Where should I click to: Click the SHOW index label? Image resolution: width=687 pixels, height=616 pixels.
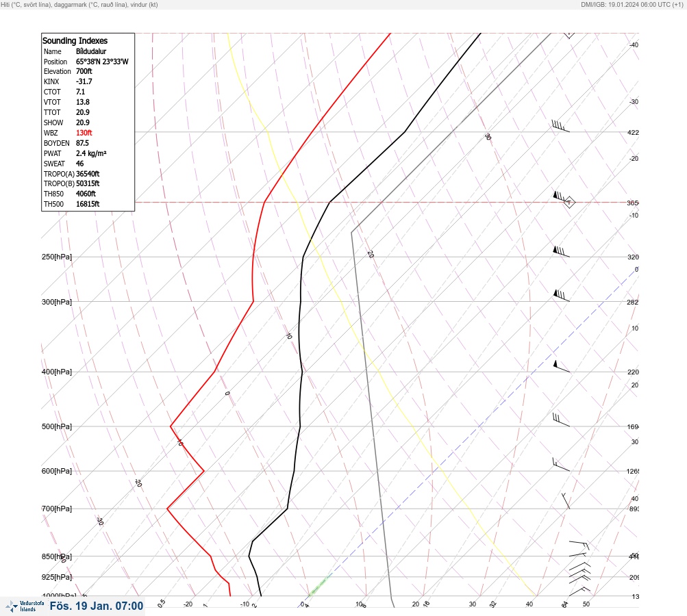pyautogui.click(x=53, y=123)
